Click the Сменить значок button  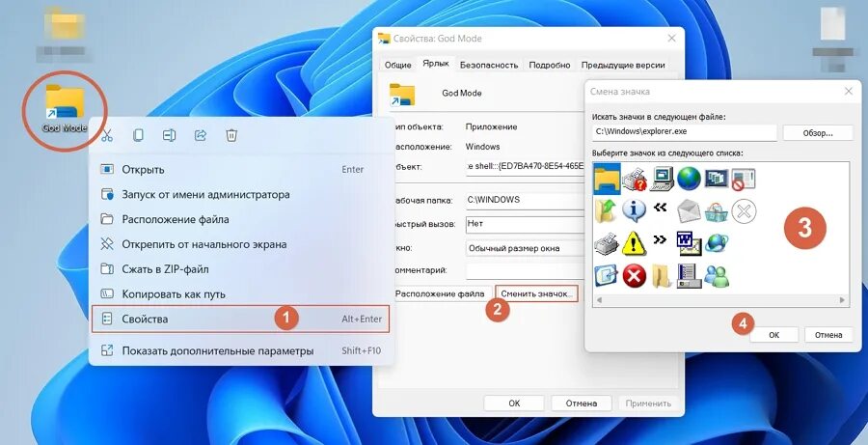coord(536,293)
